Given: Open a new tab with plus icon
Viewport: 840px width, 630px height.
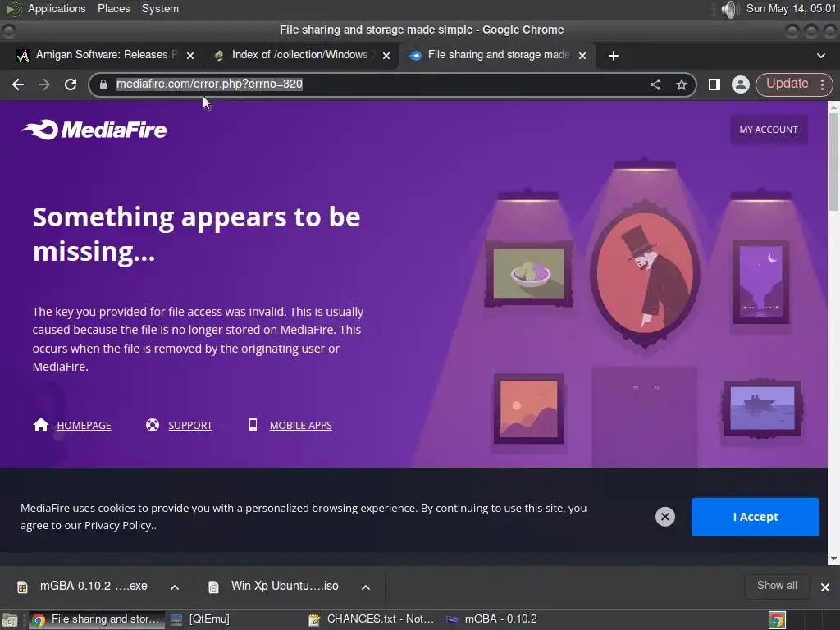Looking at the screenshot, I should coord(614,56).
